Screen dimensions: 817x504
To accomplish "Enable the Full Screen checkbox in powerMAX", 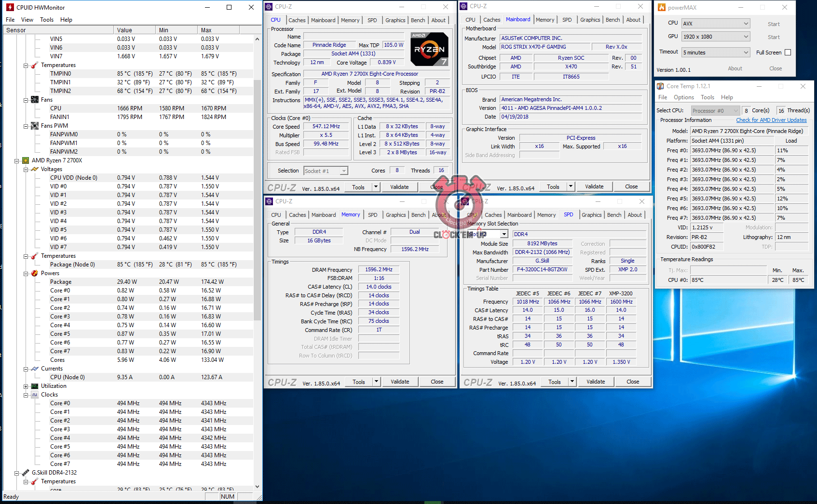I will (x=788, y=53).
